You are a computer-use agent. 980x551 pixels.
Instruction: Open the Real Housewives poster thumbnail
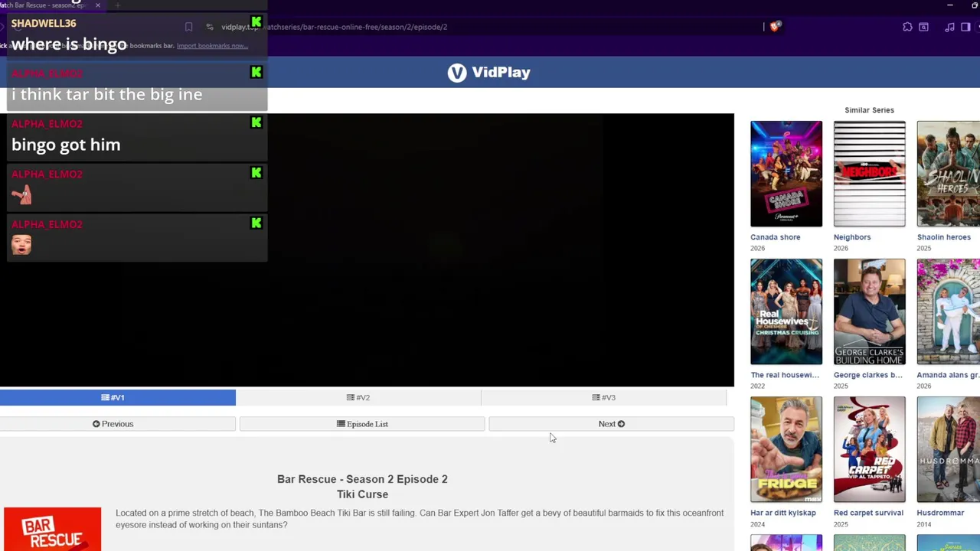tap(786, 311)
